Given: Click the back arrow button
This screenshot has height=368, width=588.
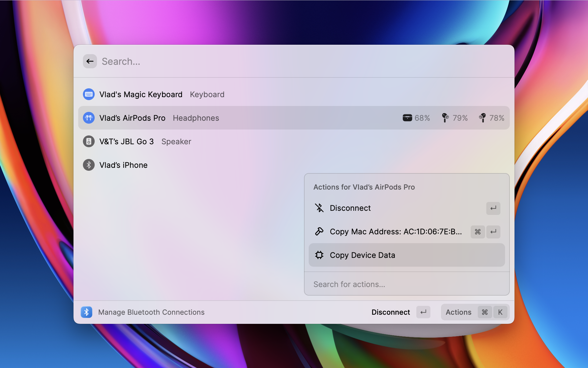Looking at the screenshot, I should pyautogui.click(x=90, y=61).
